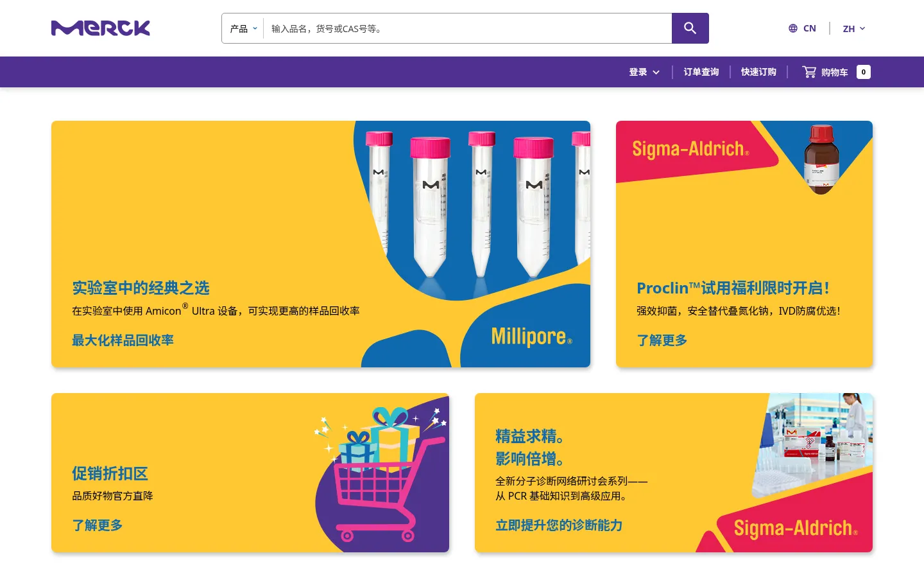Viewport: 924px width, 578px height.
Task: Click the shopping cart icon
Action: point(809,72)
